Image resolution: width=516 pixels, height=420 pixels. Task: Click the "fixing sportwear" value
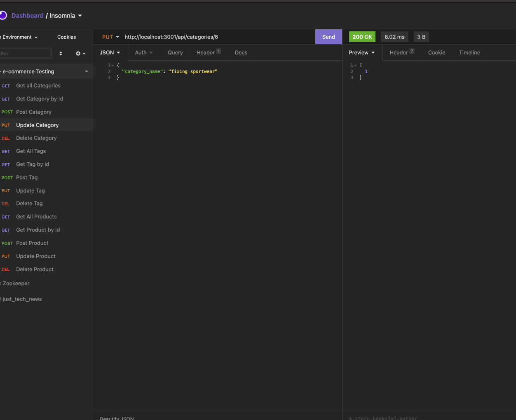point(193,72)
